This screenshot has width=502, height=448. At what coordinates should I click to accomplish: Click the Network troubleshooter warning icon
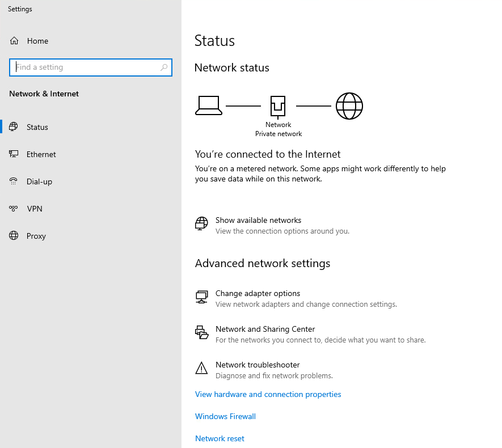click(x=201, y=368)
